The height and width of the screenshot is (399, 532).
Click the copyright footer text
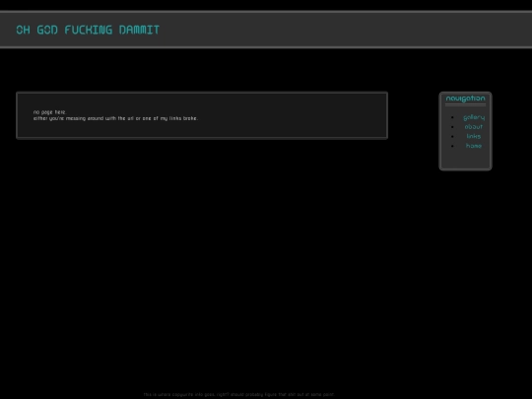238,394
